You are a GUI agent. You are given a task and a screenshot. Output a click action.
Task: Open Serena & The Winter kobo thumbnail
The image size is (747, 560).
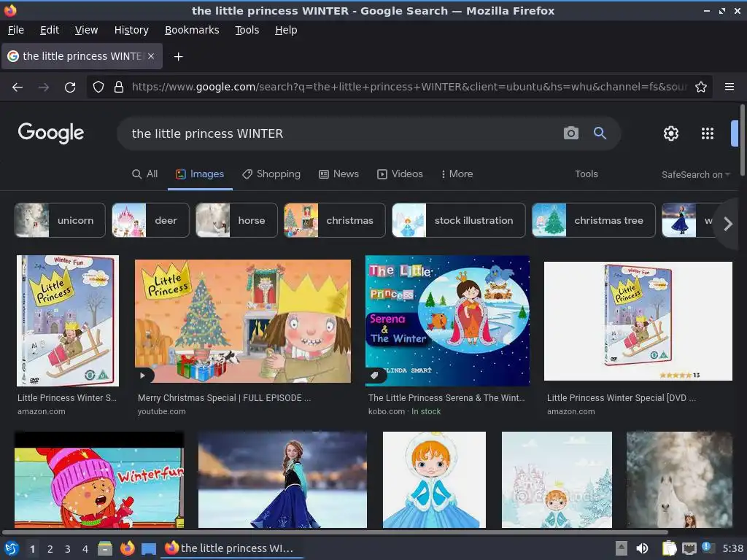pos(447,321)
